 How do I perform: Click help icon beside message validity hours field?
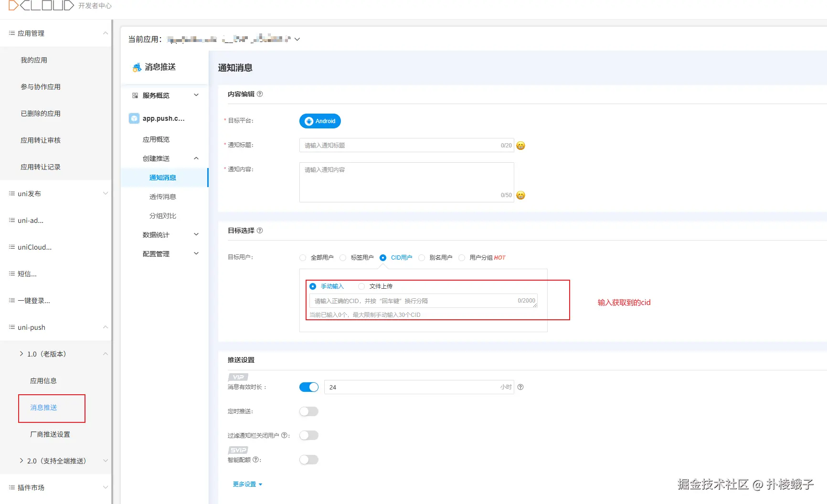520,387
